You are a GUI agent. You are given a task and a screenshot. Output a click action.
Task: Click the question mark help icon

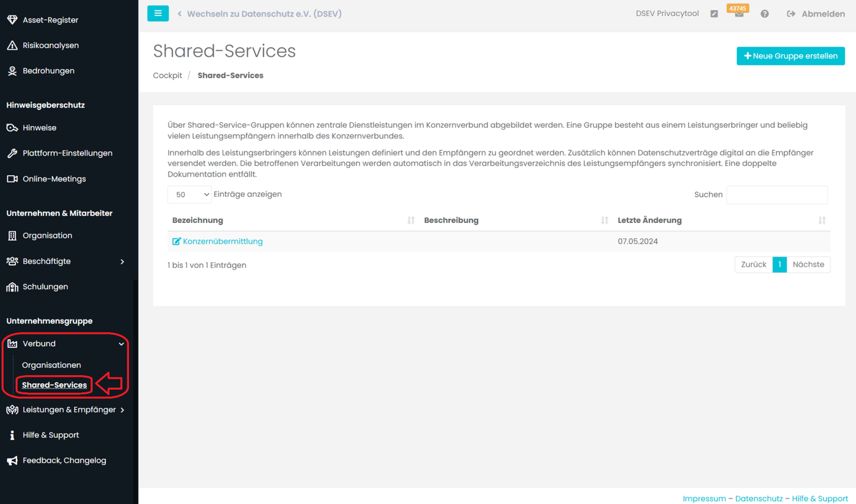(764, 14)
